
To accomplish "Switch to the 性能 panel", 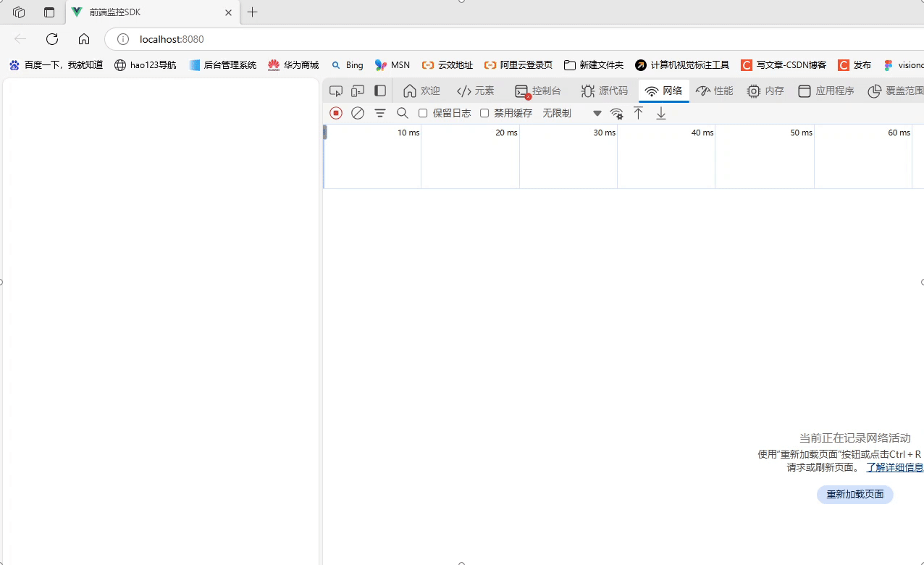I will 714,91.
